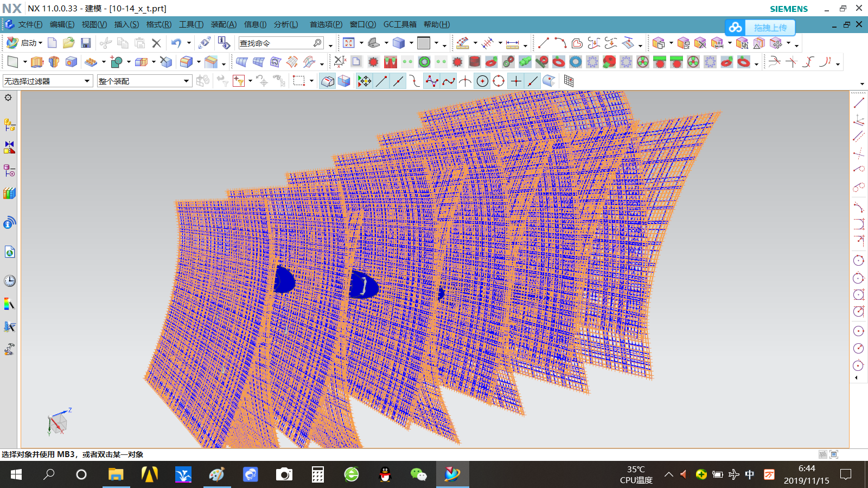Open the 首选项(P) preferences menu
Screen dimensions: 868x488
[325, 24]
